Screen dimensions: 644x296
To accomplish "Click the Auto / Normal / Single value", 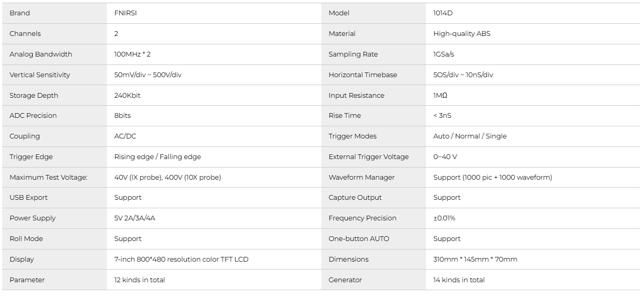I will pos(470,136).
